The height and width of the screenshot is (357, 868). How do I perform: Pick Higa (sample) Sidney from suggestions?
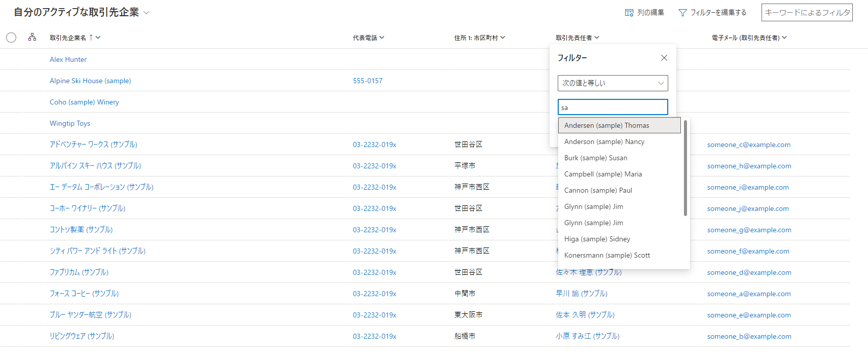[620, 239]
